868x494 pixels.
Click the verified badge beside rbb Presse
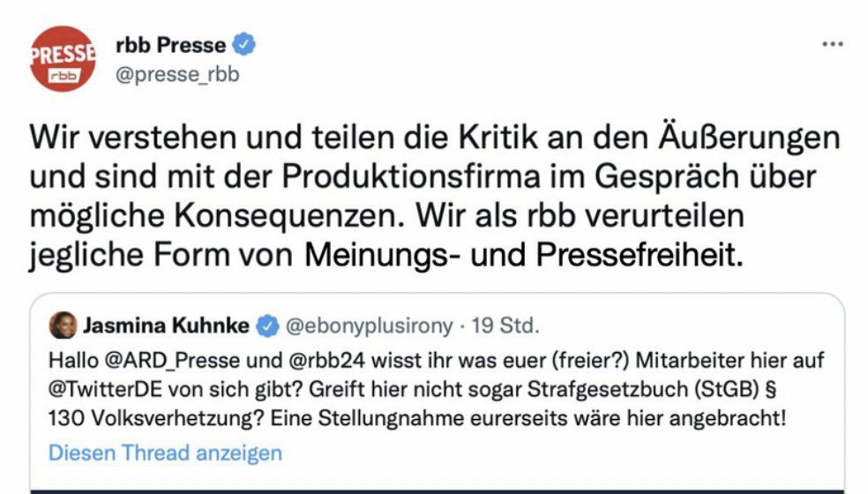(x=243, y=44)
